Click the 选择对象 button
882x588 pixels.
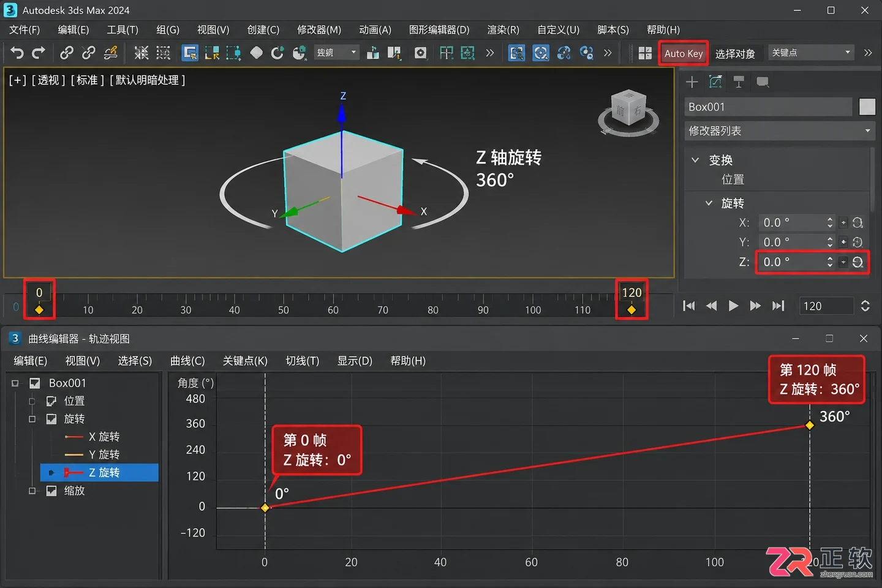(x=735, y=54)
